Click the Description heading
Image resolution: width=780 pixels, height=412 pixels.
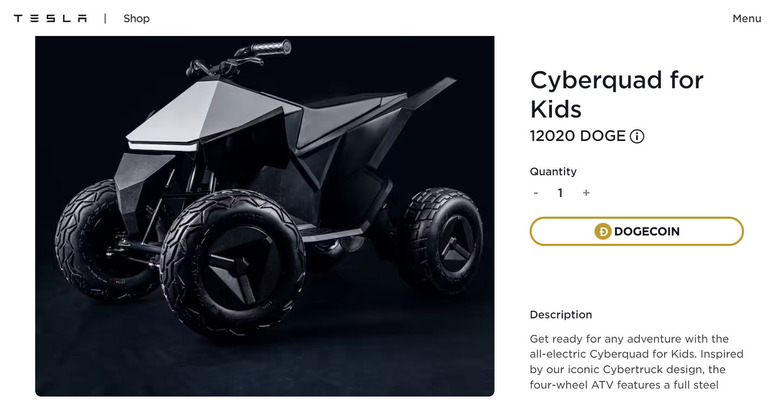pos(560,314)
